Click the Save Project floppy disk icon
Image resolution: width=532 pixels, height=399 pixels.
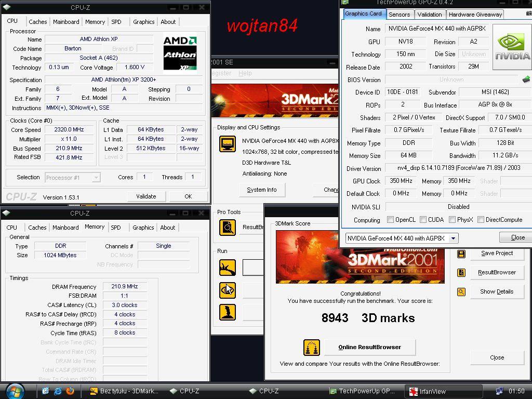click(461, 254)
